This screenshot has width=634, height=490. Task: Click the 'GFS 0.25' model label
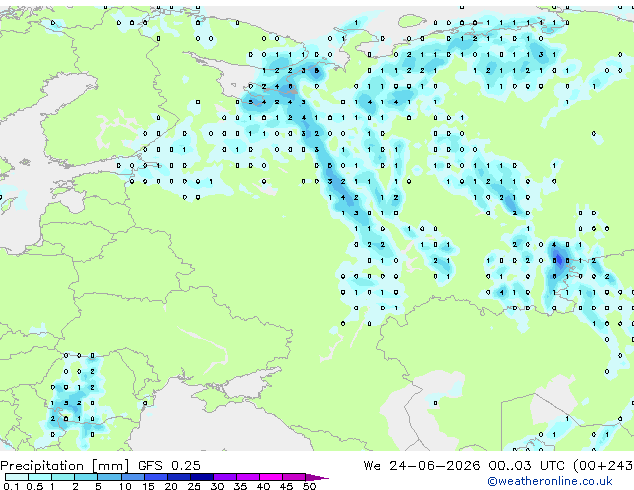[169, 466]
